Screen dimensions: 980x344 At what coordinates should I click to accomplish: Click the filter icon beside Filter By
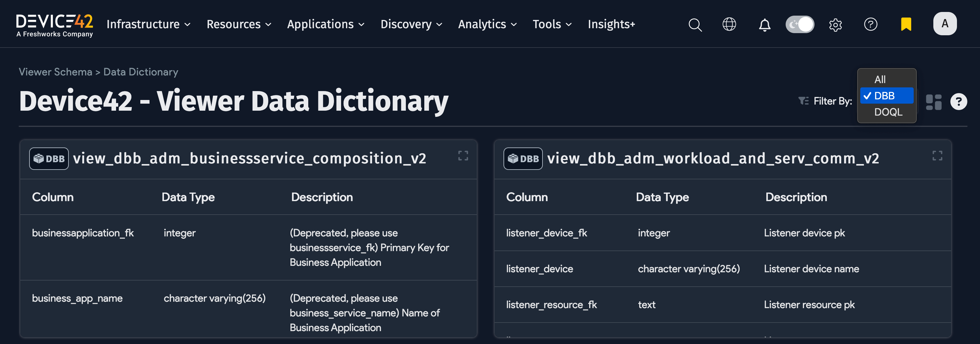803,101
